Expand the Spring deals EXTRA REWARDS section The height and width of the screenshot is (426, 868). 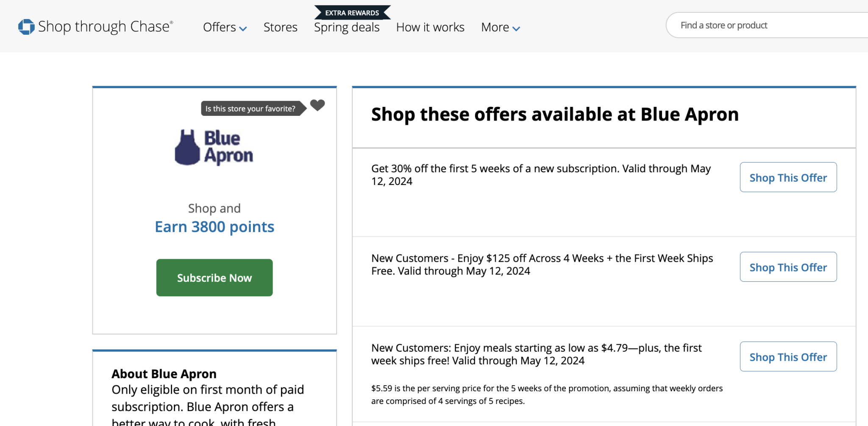click(x=352, y=12)
